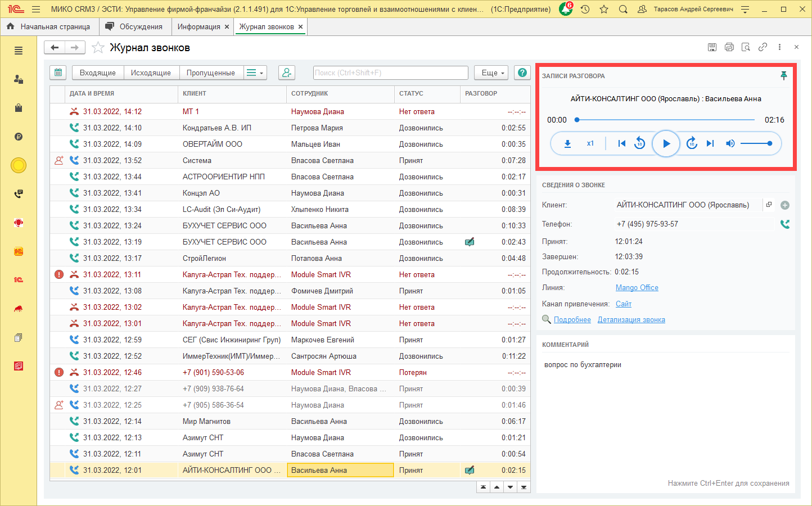Filter by missed calls (Пропущенные)
This screenshot has width=812, height=506.
(210, 73)
